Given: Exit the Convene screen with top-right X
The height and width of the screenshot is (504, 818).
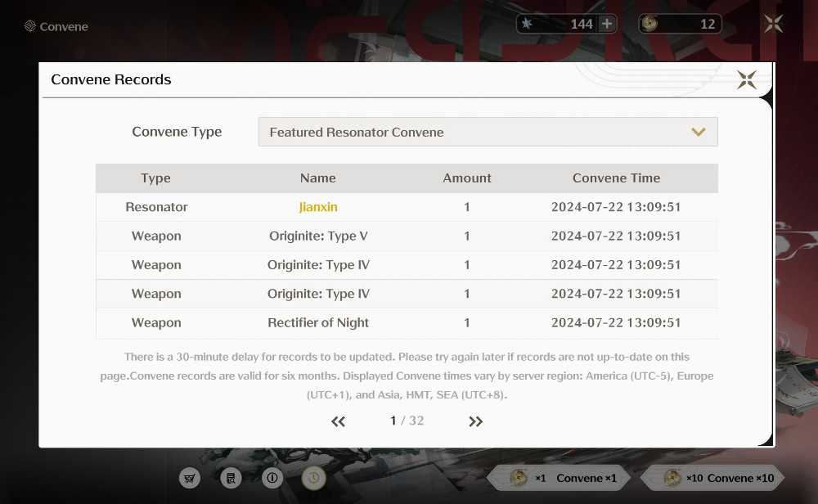Looking at the screenshot, I should point(773,24).
